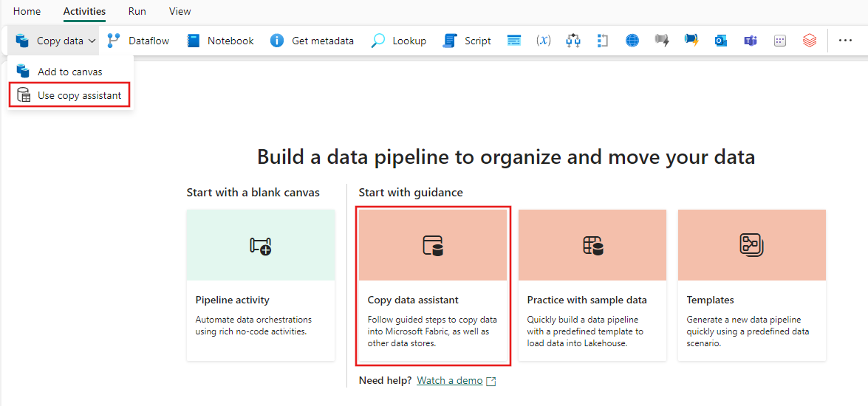868x406 pixels.
Task: Switch to the Home tab
Action: (27, 11)
